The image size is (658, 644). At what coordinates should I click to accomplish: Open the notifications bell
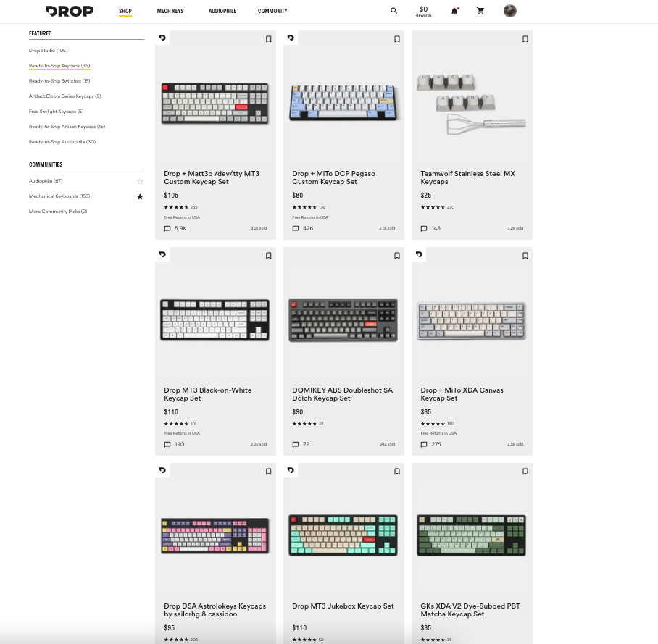click(454, 11)
